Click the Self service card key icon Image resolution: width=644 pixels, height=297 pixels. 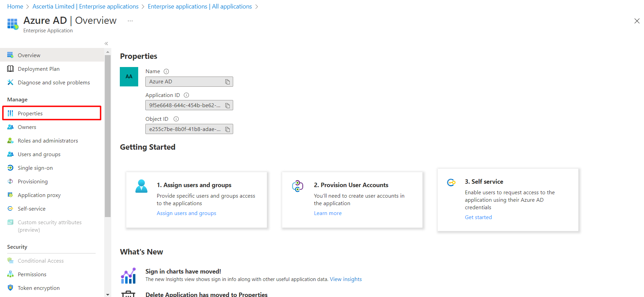(451, 183)
